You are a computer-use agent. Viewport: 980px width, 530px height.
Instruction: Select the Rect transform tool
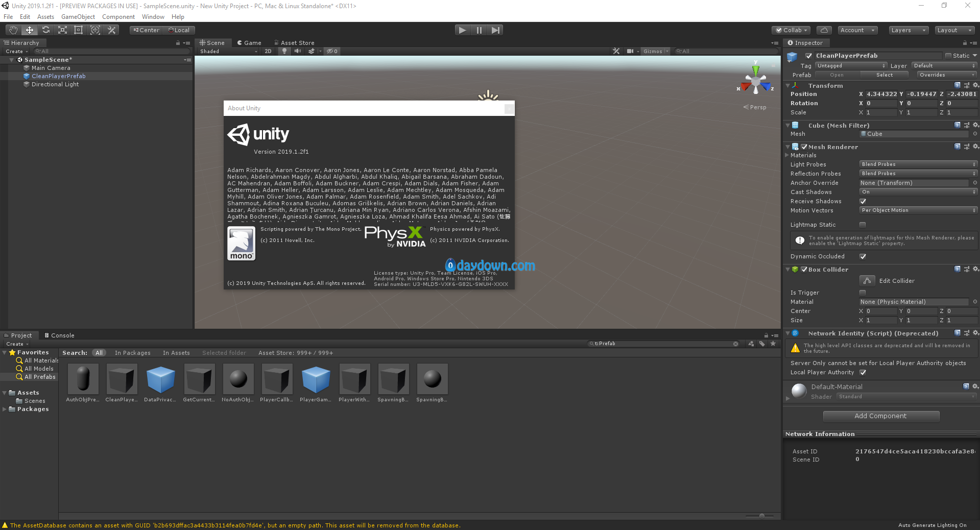[79, 30]
